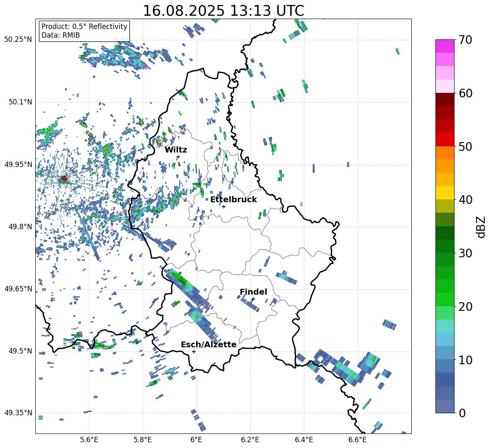Click the Wiltz city label

(176, 150)
